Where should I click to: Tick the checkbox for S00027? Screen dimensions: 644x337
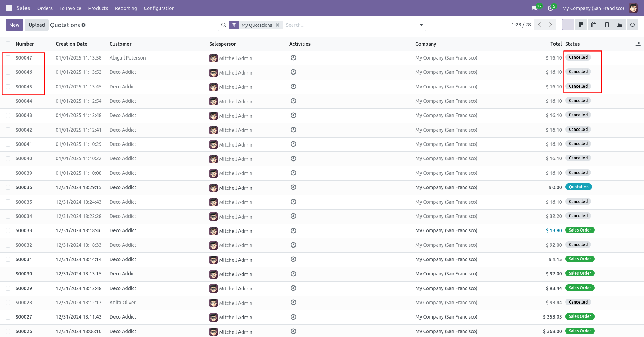(x=8, y=317)
